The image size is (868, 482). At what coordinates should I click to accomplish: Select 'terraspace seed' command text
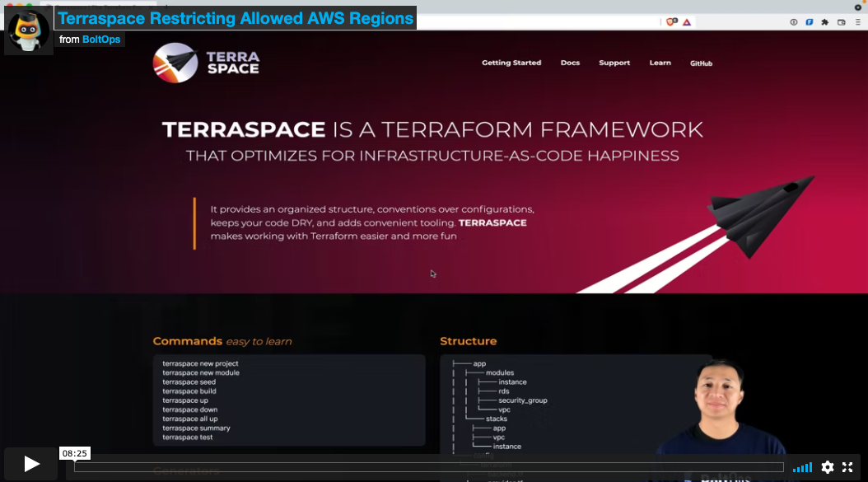(x=189, y=382)
